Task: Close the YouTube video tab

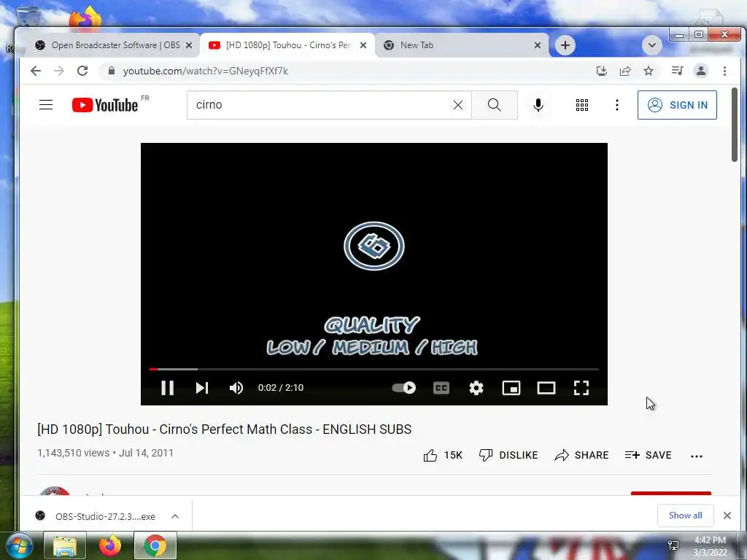Action: (x=363, y=45)
